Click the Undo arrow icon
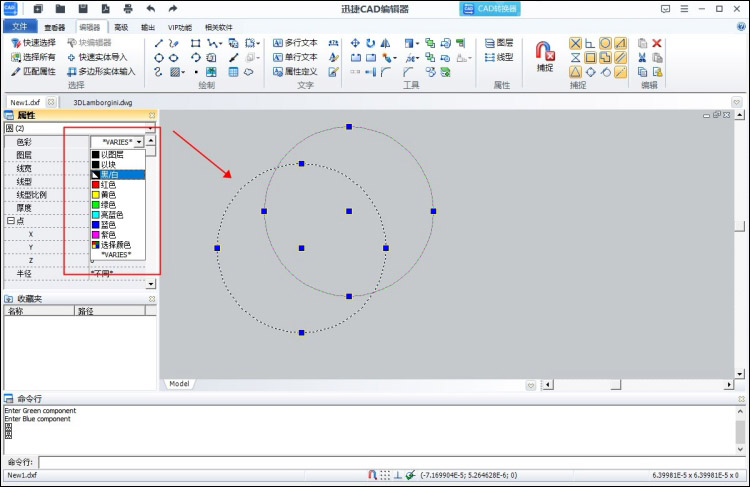The height and width of the screenshot is (487, 750). (x=151, y=9)
